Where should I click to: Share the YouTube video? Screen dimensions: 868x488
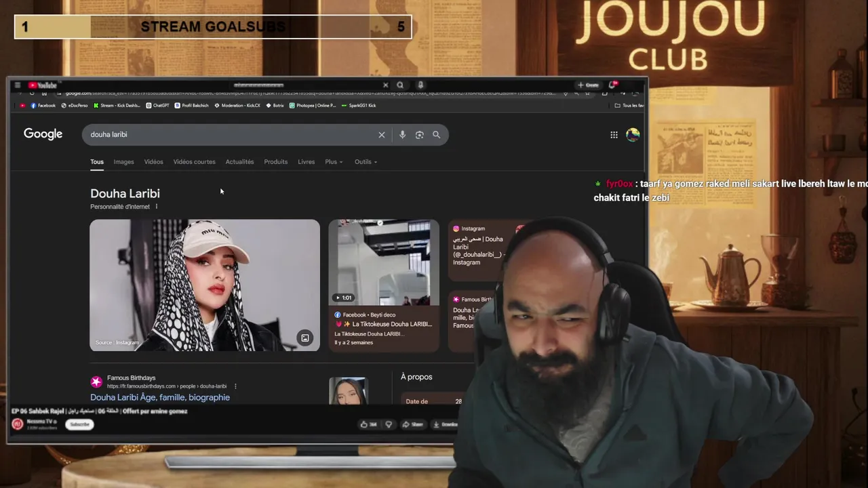(x=412, y=425)
